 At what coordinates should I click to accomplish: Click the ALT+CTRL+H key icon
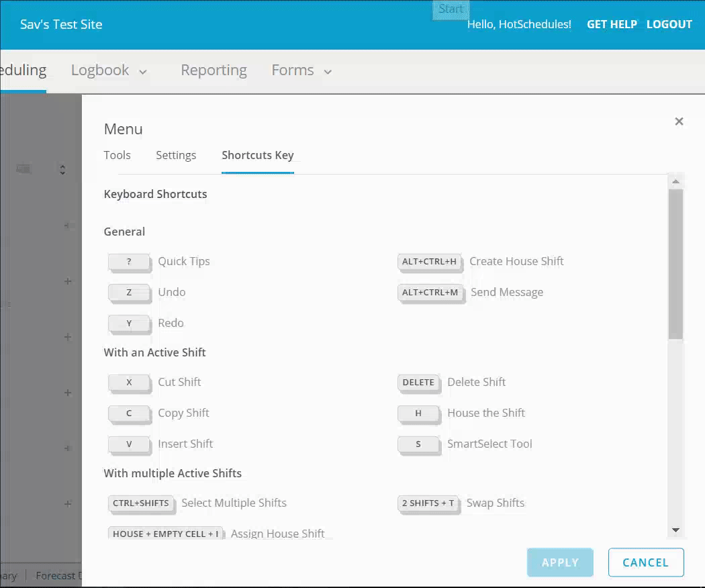click(x=430, y=262)
